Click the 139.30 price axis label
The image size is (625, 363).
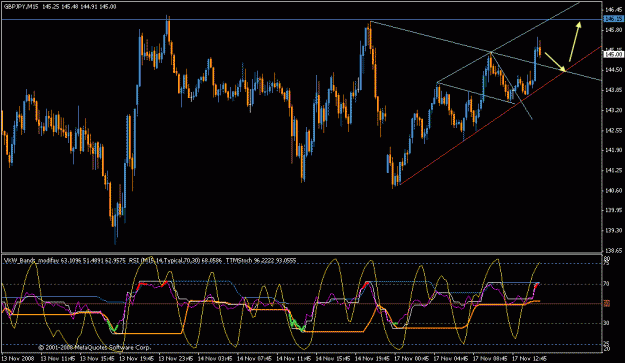[x=613, y=230]
